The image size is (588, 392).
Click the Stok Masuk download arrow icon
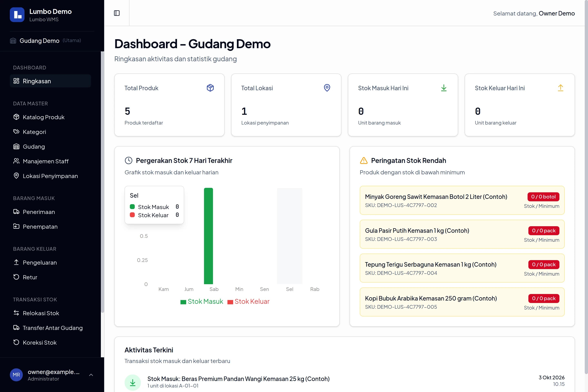444,88
